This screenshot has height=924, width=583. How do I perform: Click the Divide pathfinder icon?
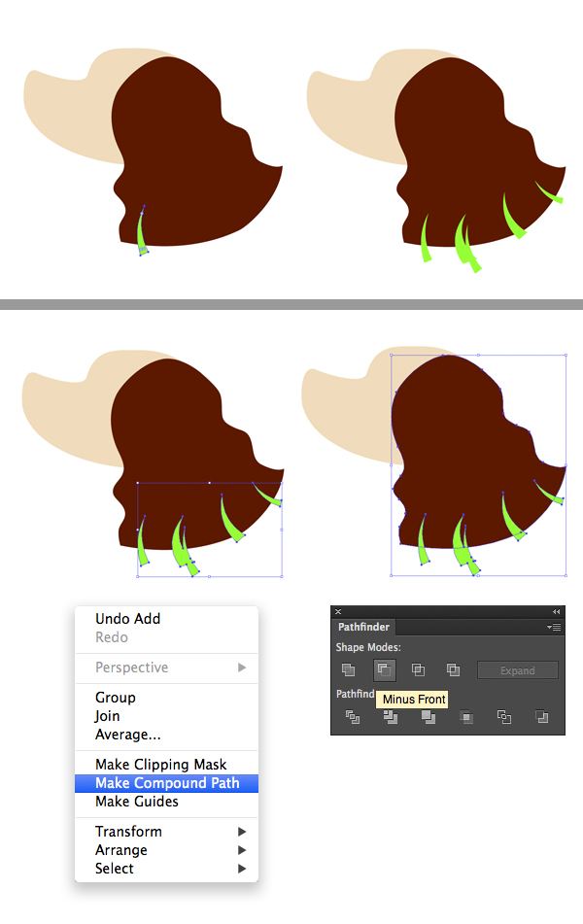353,717
